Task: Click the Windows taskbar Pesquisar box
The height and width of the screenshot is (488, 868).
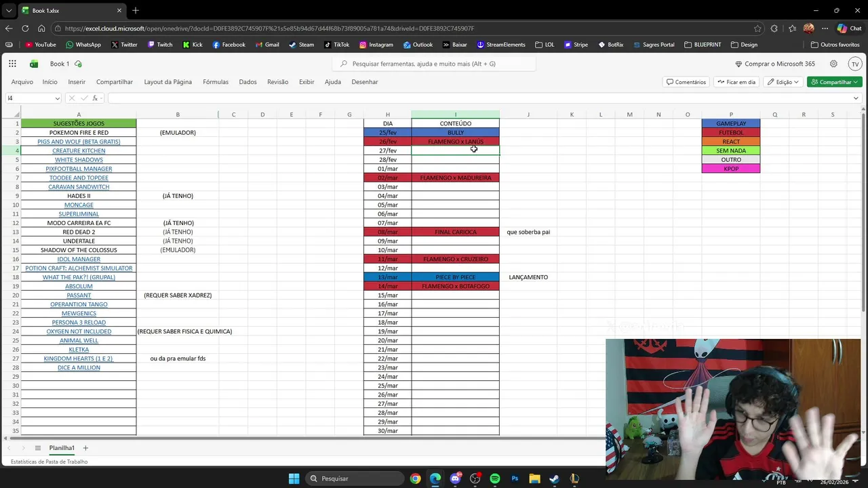Action: coord(353,479)
